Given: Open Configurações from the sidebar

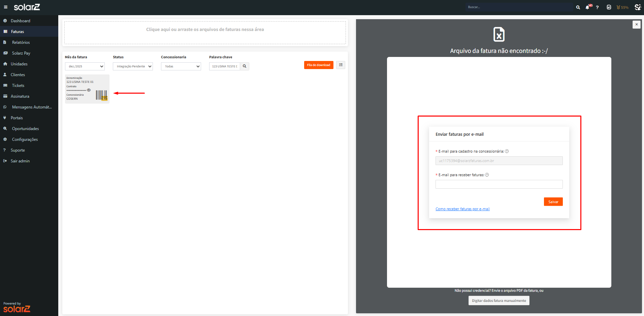Looking at the screenshot, I should coord(25,139).
